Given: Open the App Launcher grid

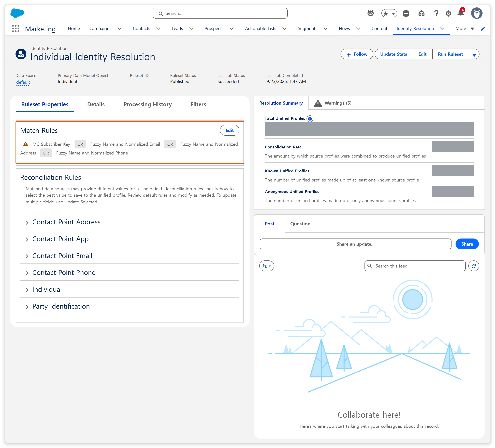Looking at the screenshot, I should [x=16, y=29].
